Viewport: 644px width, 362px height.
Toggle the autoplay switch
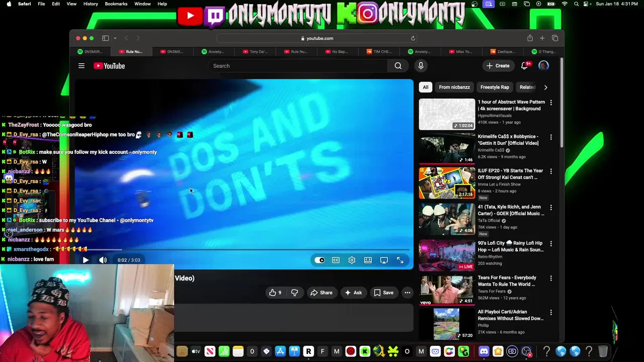click(319, 260)
